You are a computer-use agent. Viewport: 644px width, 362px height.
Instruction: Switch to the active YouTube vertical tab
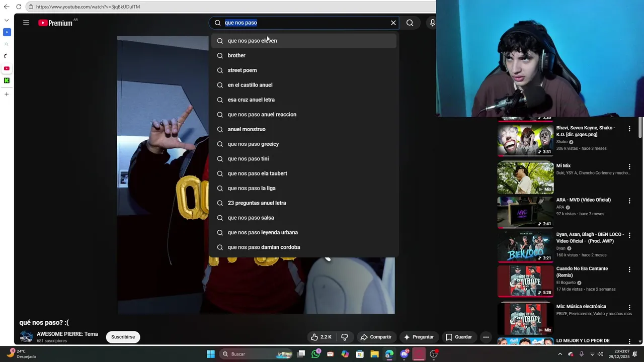coord(7,68)
